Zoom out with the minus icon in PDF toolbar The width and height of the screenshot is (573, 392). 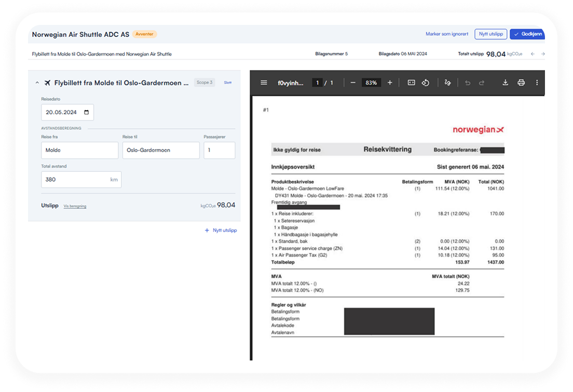click(352, 83)
